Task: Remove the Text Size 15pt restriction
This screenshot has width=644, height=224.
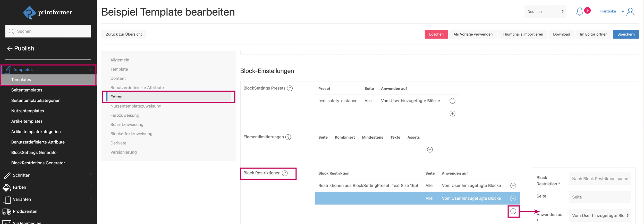Action: tap(513, 186)
